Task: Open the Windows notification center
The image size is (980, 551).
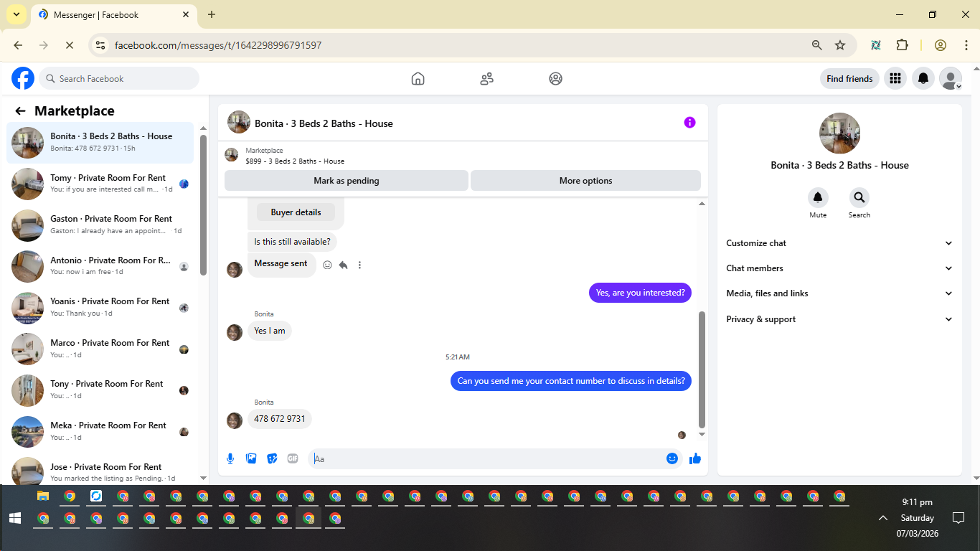Action: 958,518
